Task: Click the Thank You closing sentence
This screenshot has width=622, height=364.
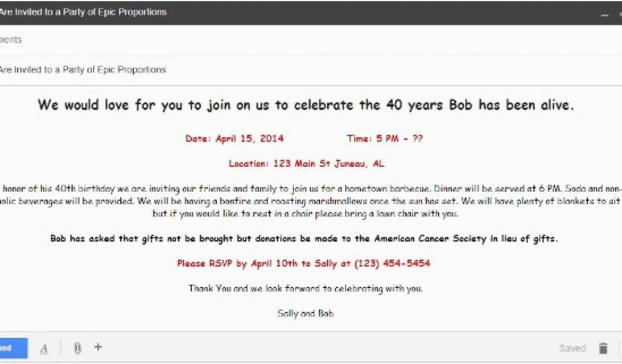Action: 306,288
